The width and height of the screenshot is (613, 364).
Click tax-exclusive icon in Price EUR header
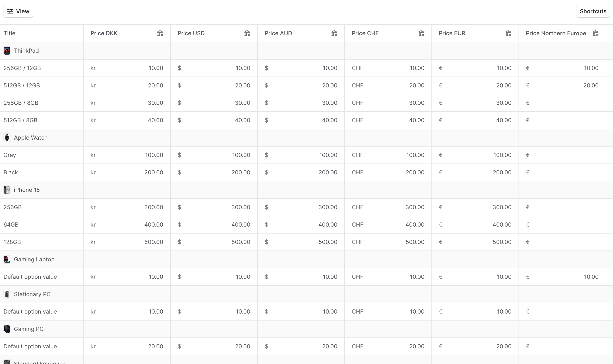point(509,33)
